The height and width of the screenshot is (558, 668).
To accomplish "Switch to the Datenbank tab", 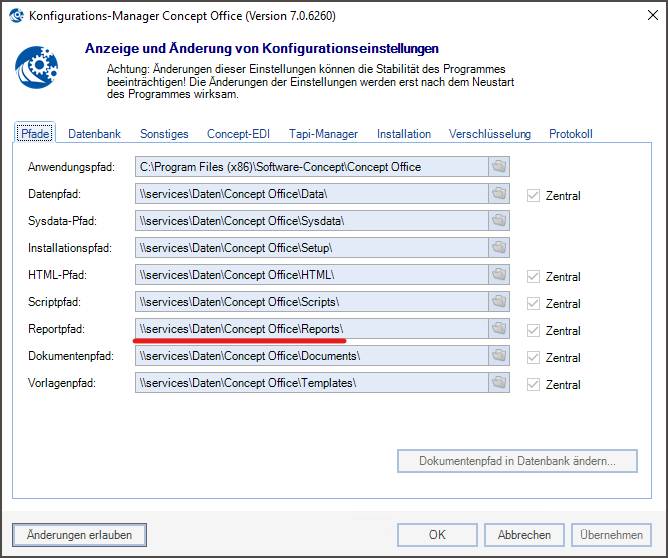I will 94,134.
